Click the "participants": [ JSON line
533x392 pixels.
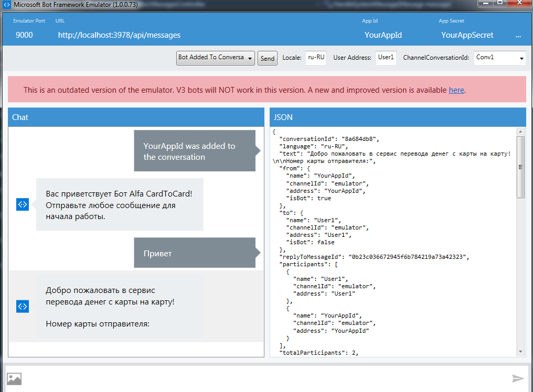pos(308,264)
